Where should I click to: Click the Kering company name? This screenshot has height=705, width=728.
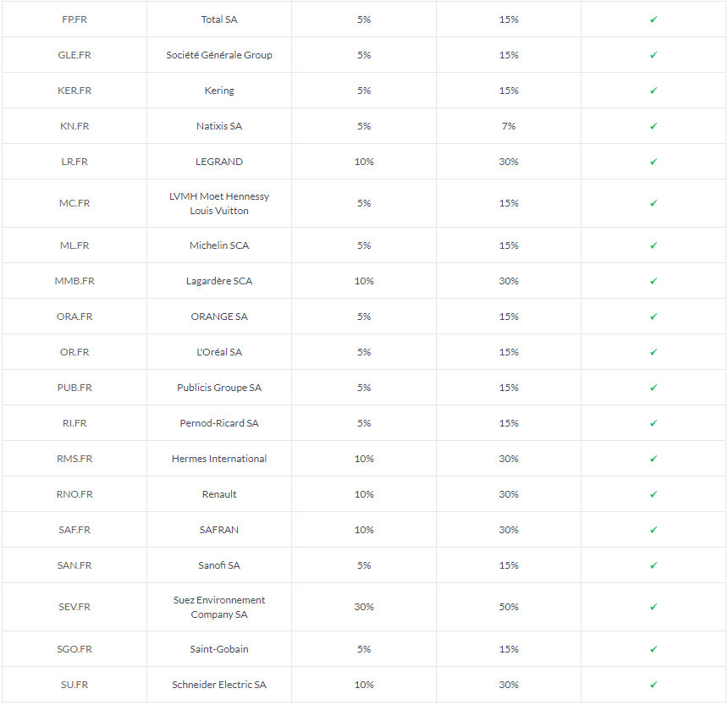(219, 91)
